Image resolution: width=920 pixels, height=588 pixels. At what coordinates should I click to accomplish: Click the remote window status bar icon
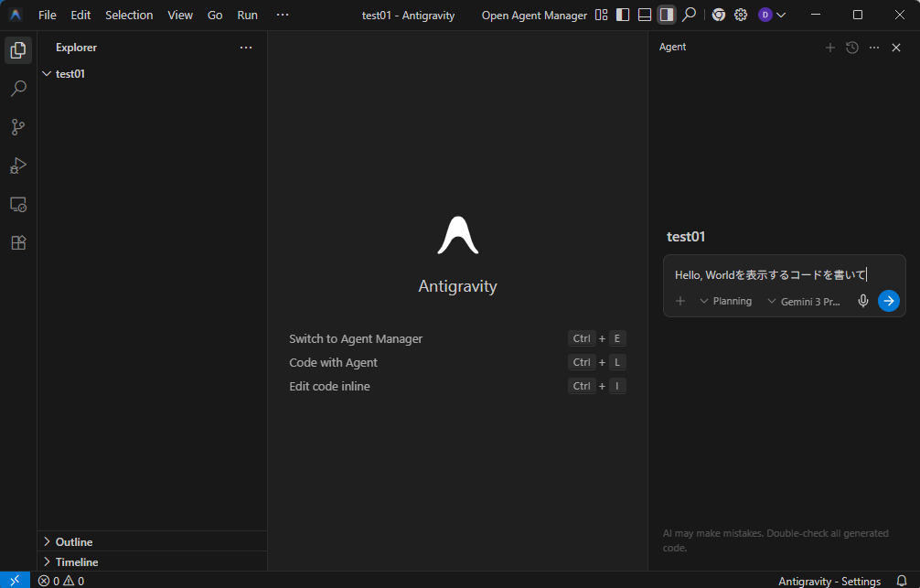[x=15, y=580]
